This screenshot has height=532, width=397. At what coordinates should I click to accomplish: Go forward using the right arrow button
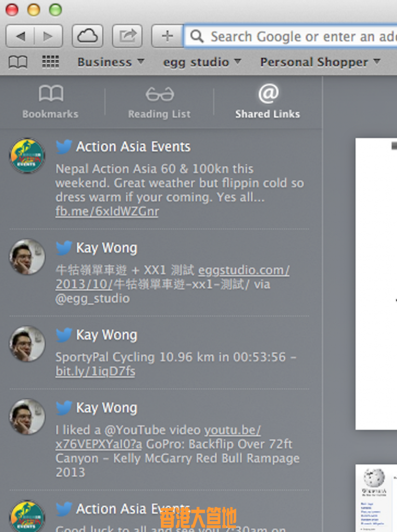click(48, 36)
